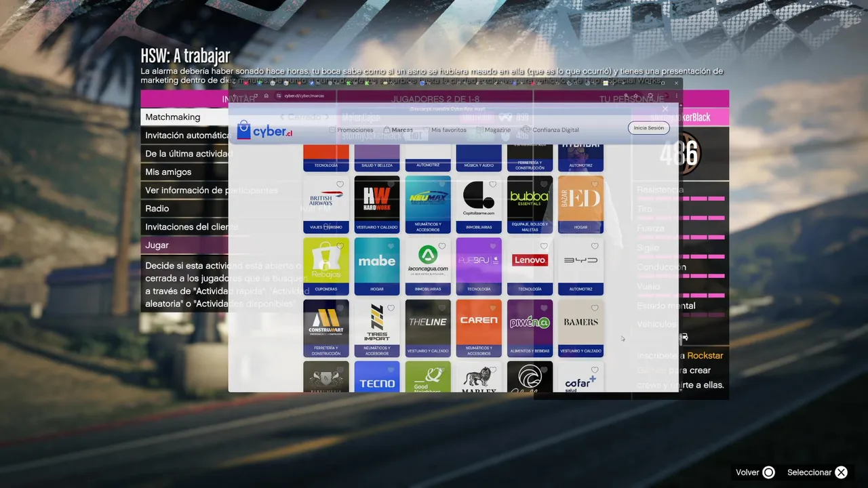The width and height of the screenshot is (868, 488).
Task: Mark Capitalizarme.com as favorite via heart
Action: [493, 184]
